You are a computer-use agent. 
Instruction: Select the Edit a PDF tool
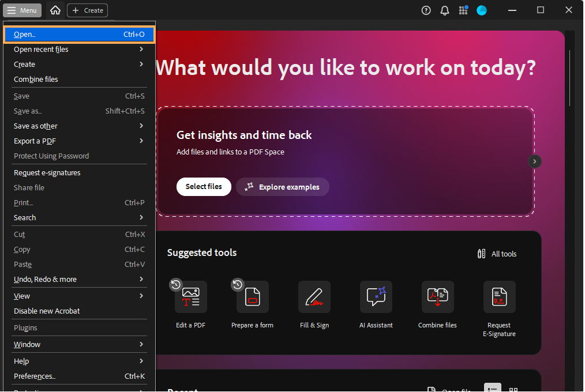[190, 297]
